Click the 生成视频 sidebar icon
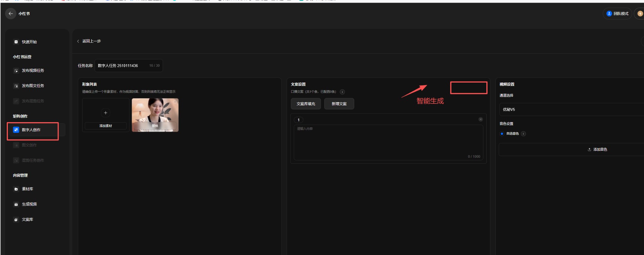Screen dimensions: 644x255 (16, 204)
